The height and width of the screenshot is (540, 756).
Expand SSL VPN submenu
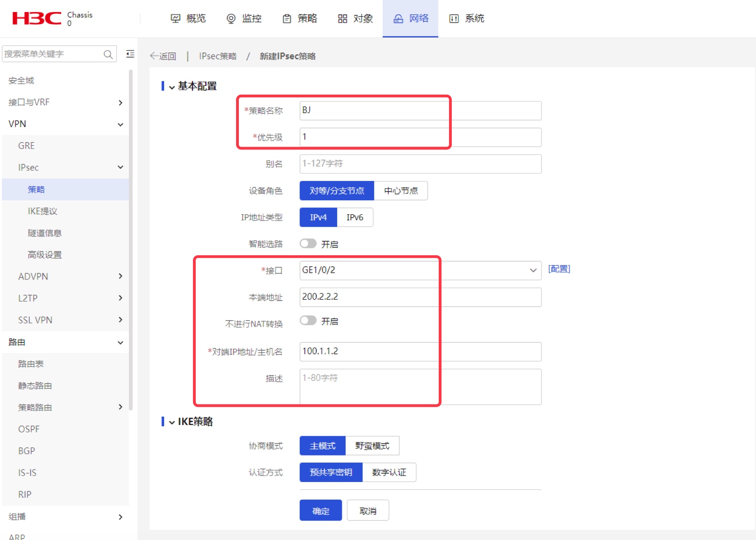[120, 320]
